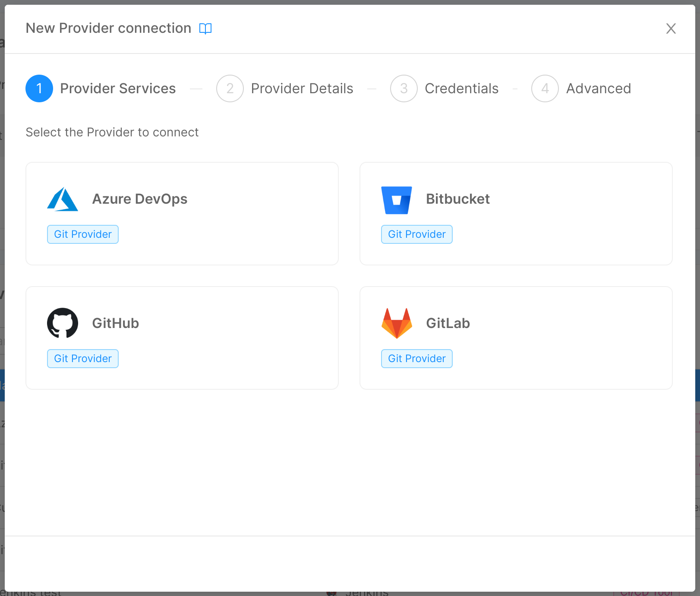Viewport: 700px width, 596px height.
Task: Click the Git Provider badge under GitHub
Action: [x=82, y=358]
